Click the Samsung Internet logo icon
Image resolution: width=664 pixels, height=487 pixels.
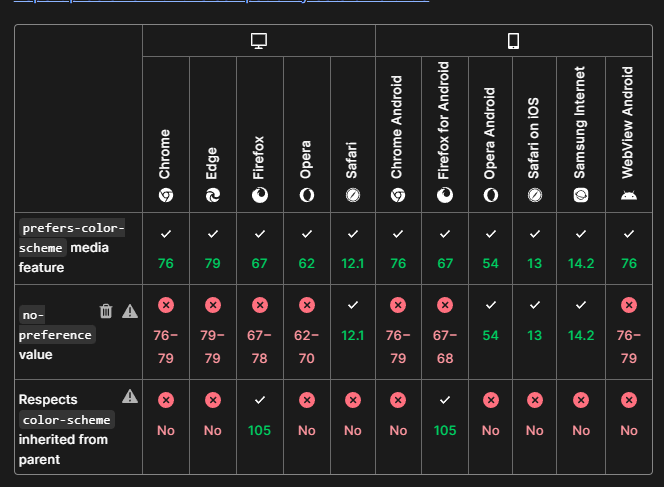point(581,196)
